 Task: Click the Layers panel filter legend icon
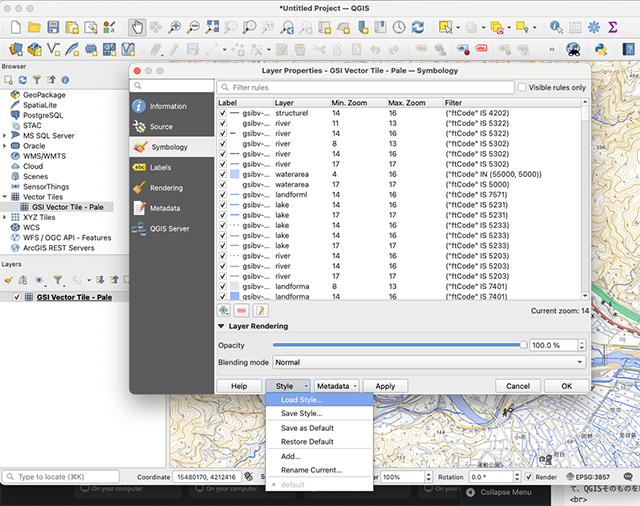[58, 280]
